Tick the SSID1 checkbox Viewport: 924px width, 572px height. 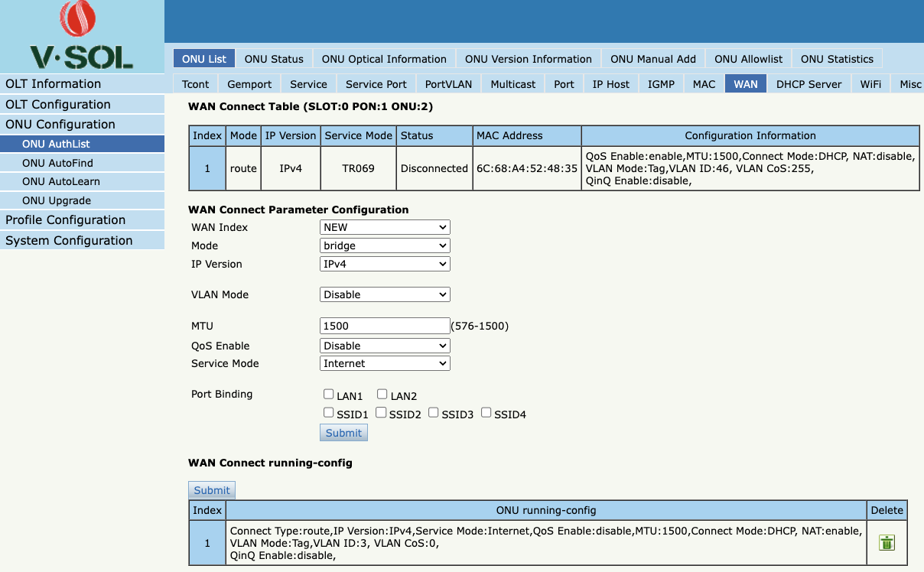[x=328, y=413]
